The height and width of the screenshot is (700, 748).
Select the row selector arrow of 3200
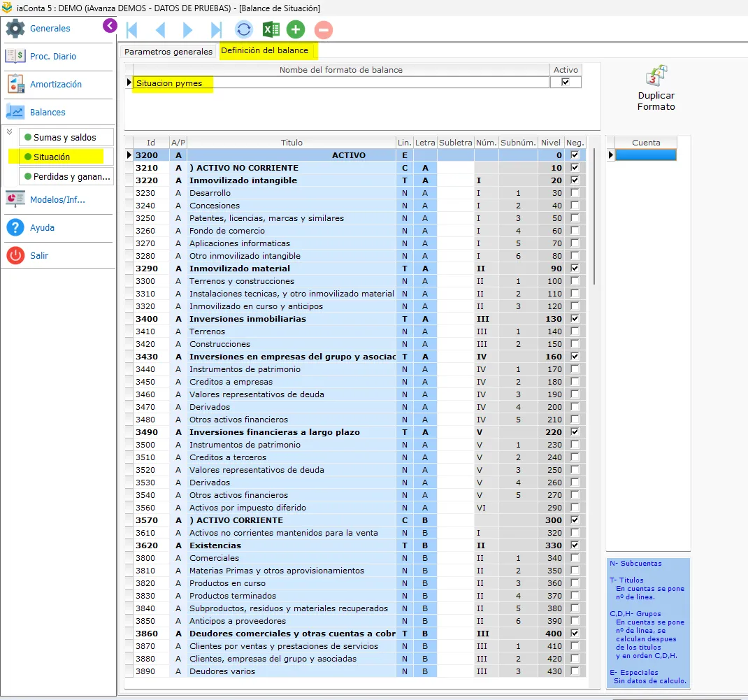[129, 155]
